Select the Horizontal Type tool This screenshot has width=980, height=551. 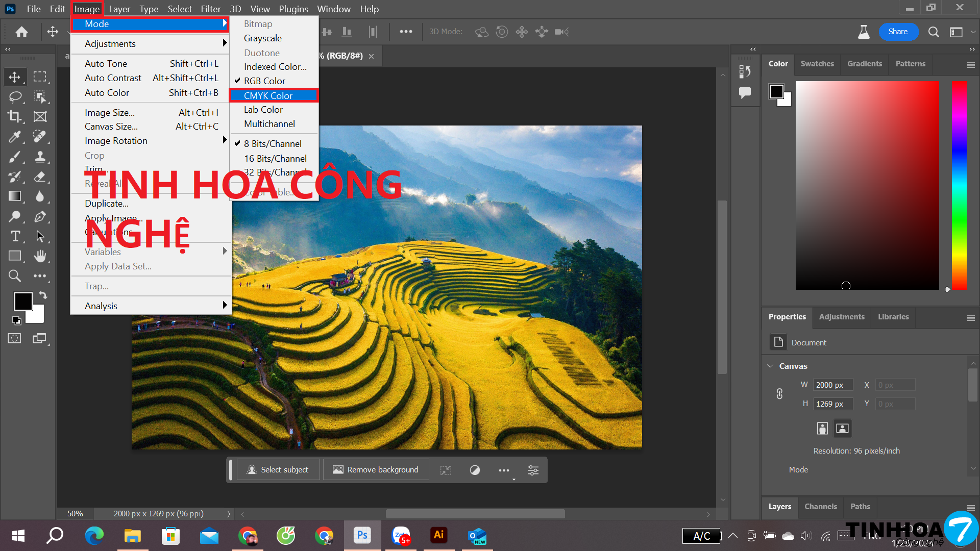tap(14, 236)
